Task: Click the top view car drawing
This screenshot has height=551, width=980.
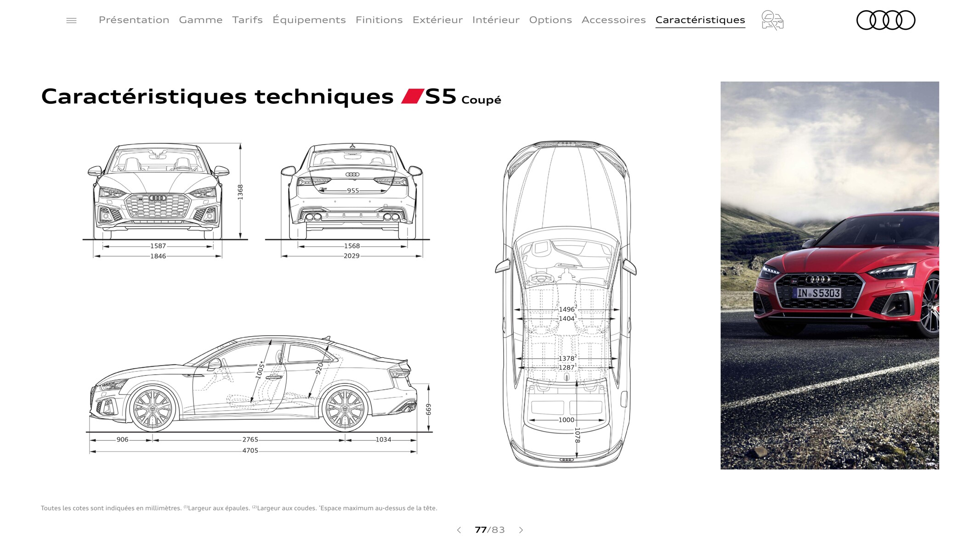Action: coord(566,304)
